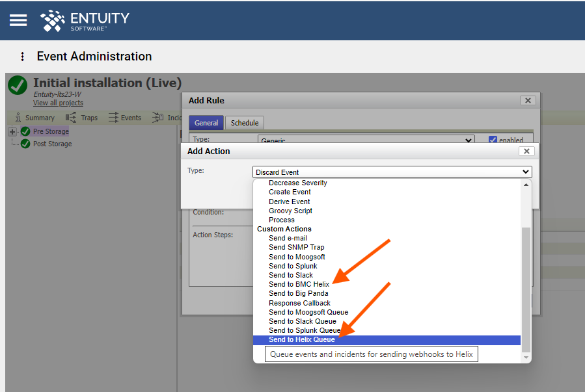This screenshot has width=585, height=392.
Task: Open the Event Administration kebab options menu
Action: point(22,57)
